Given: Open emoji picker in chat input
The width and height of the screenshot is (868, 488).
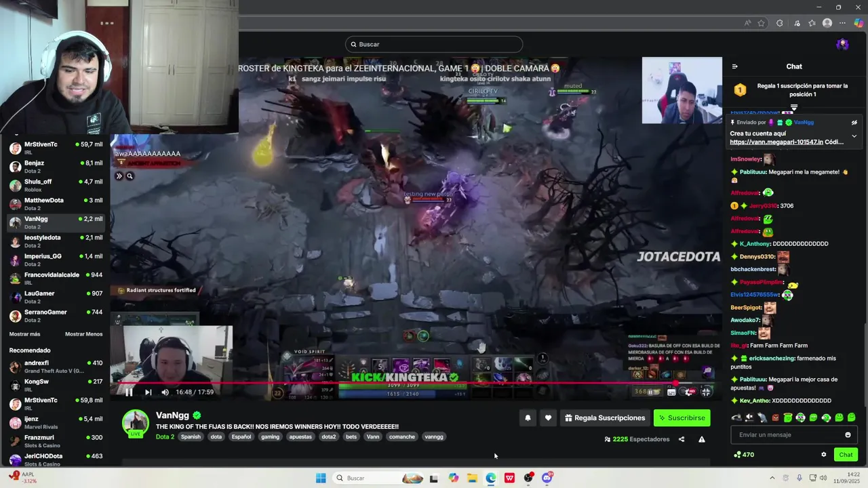Looking at the screenshot, I should click(848, 435).
